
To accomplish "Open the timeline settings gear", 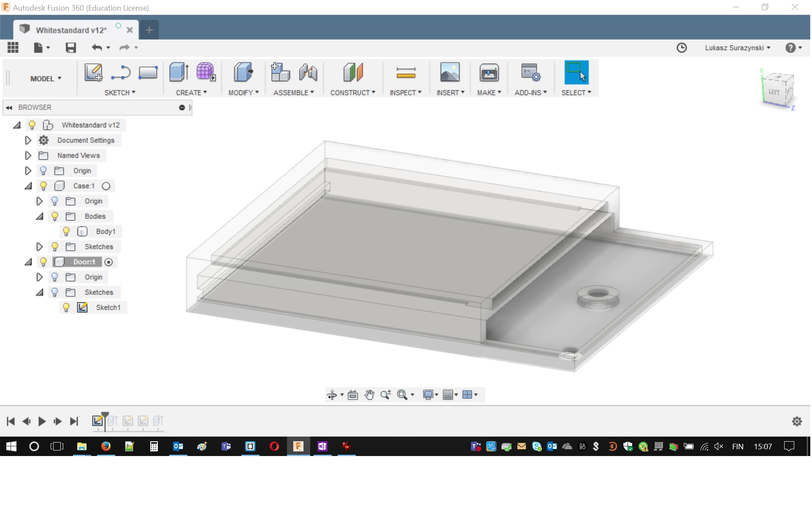I will click(797, 422).
